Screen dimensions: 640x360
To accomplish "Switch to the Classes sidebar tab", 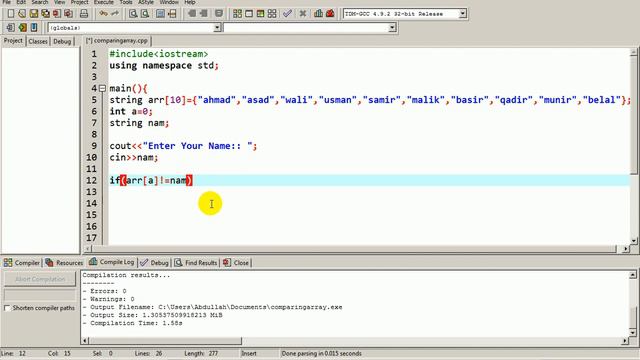I will point(38,41).
